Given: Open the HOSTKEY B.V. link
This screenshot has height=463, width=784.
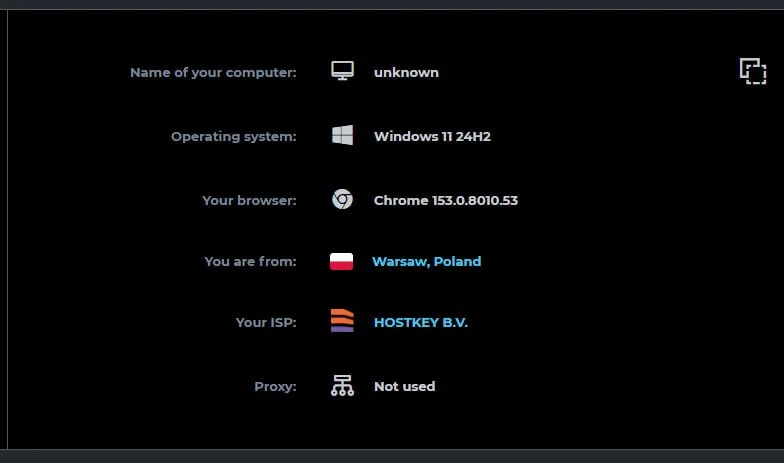Looking at the screenshot, I should tap(421, 322).
